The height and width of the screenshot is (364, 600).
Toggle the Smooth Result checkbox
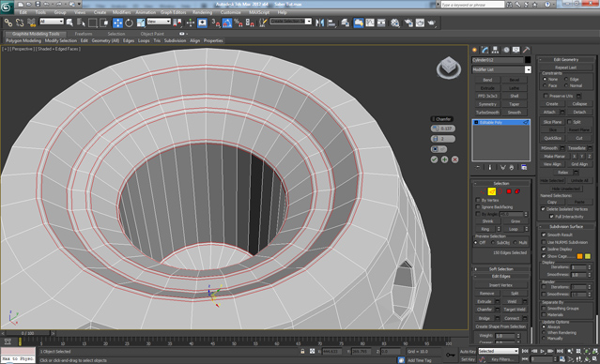tap(544, 235)
